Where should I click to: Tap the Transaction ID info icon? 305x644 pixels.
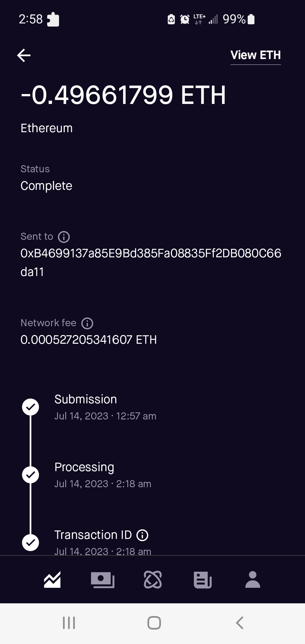(x=142, y=535)
